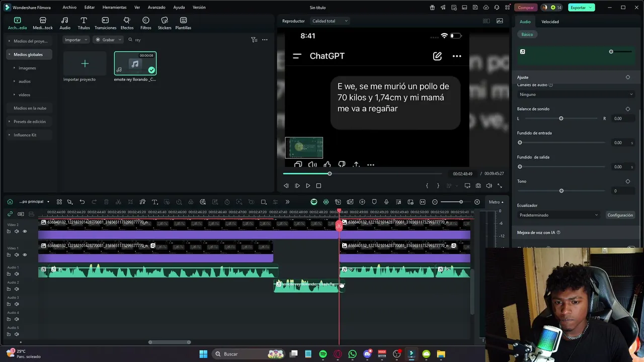The image size is (644, 362).
Task: Open the Efectos panel
Action: [127, 23]
